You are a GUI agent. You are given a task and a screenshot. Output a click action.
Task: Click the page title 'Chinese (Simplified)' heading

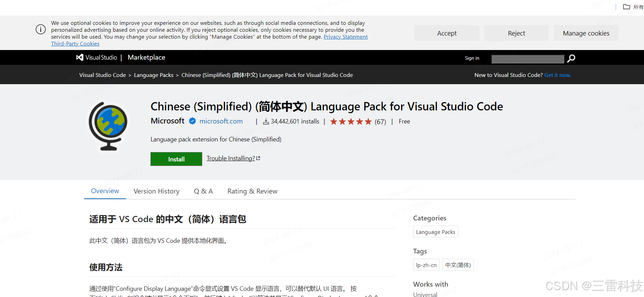327,106
